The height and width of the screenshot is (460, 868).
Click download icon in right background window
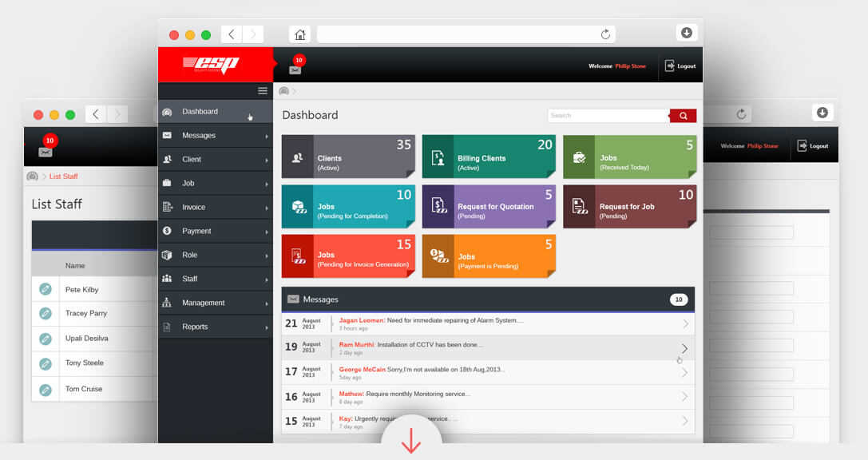822,113
